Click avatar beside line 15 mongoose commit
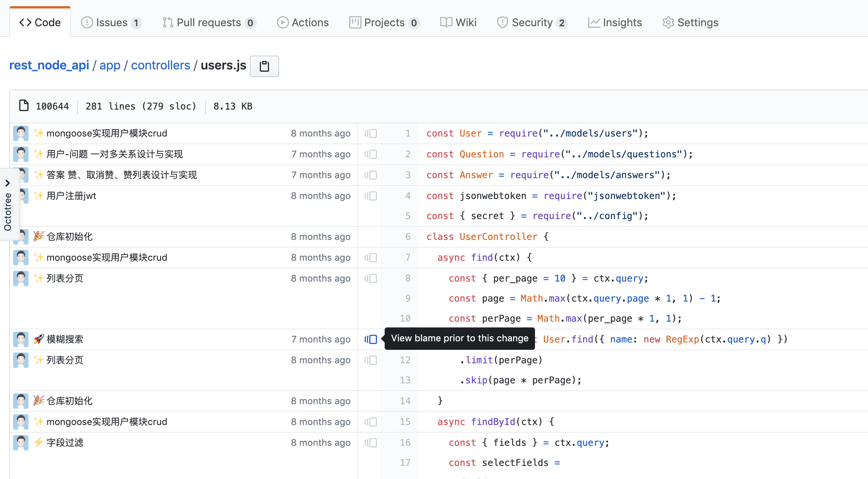 coord(21,422)
